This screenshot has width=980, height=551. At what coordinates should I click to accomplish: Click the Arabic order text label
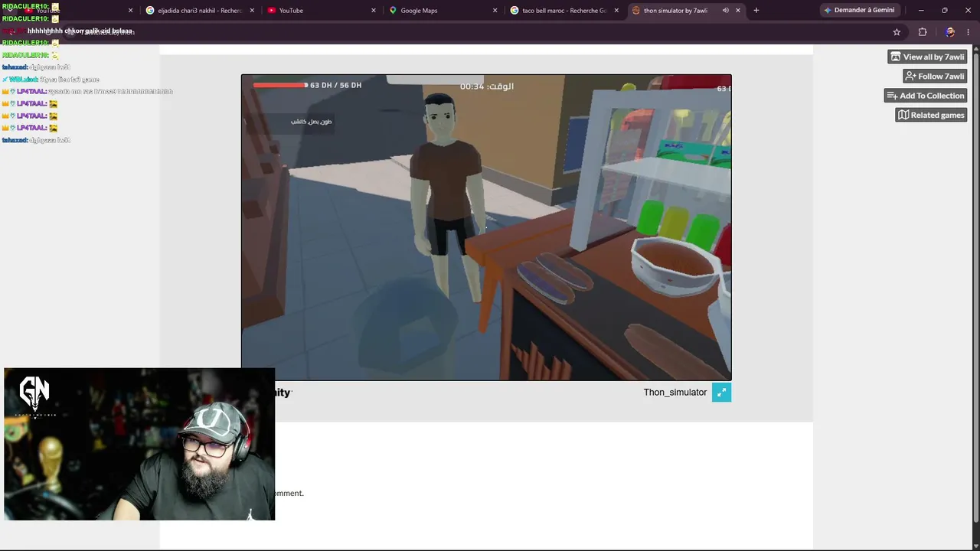311,122
